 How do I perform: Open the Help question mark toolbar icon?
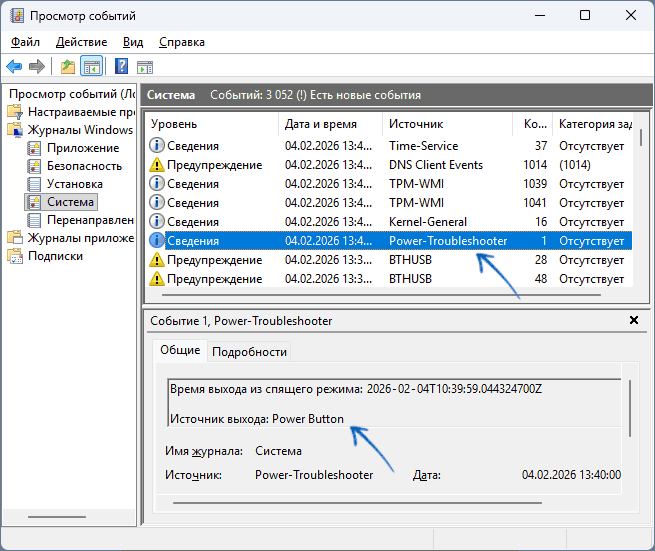tap(121, 67)
